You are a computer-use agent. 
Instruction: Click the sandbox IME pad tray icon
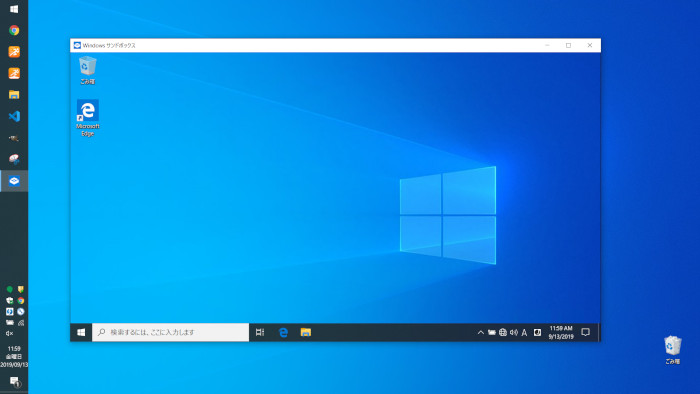click(x=538, y=332)
